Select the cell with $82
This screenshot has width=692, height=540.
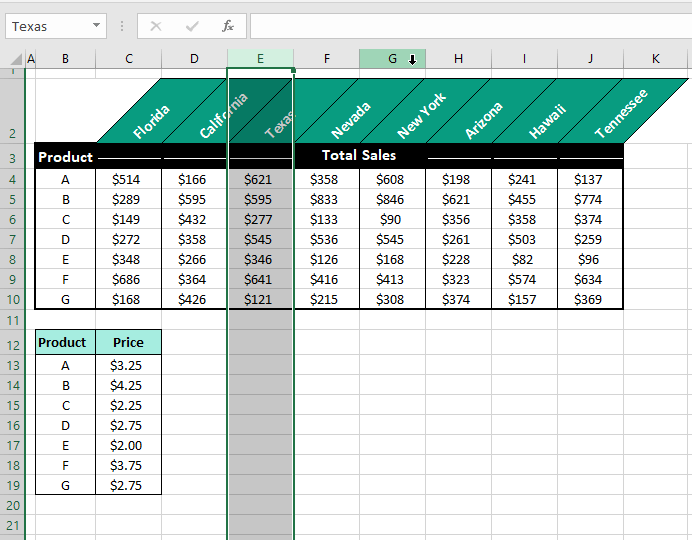point(524,259)
